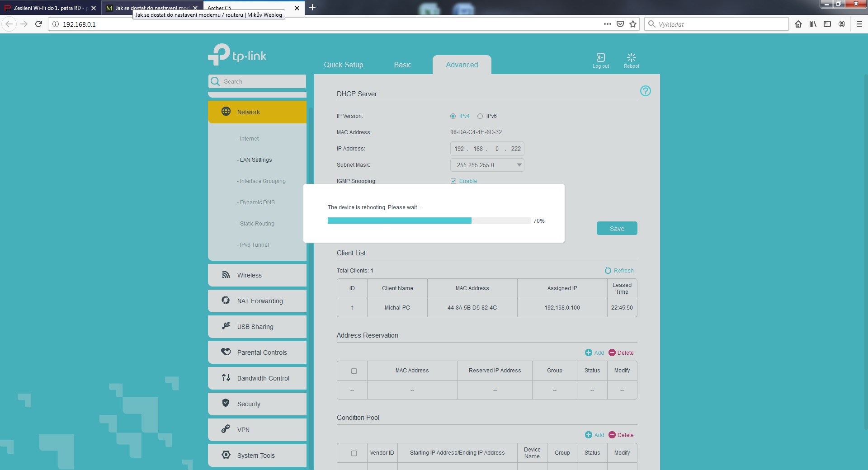868x470 pixels.
Task: Click the Delete minus icon in Condition Pool
Action: pos(612,435)
